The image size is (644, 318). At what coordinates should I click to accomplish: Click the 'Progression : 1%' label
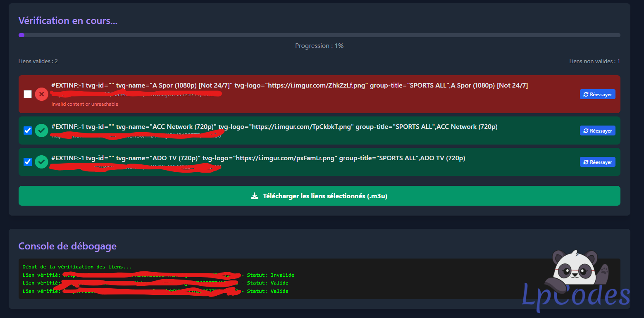(x=319, y=46)
